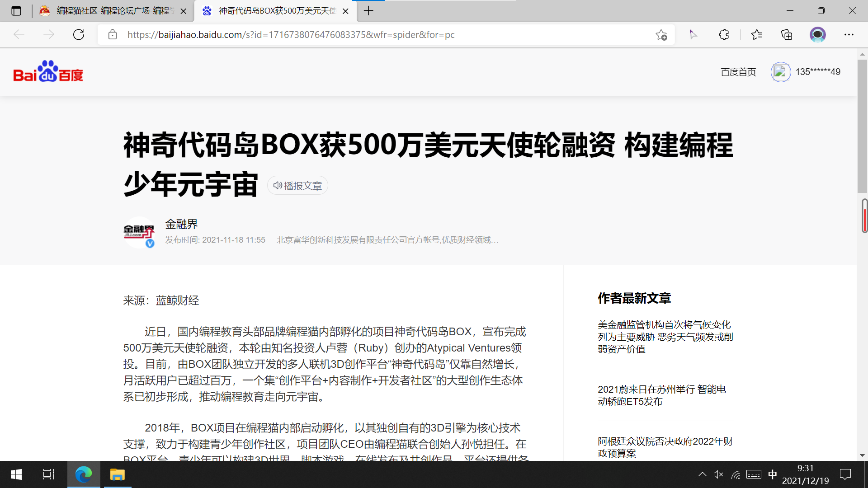Open the Extensions menu
This screenshot has width=868, height=488.
click(x=724, y=35)
